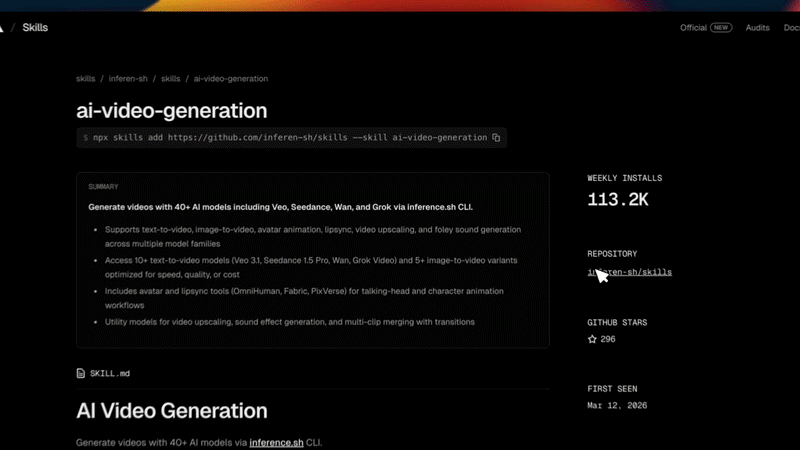Click the 'Generate videos with 40+ AI models including' summary line
Viewport: 800px width, 450px height.
pyautogui.click(x=280, y=207)
